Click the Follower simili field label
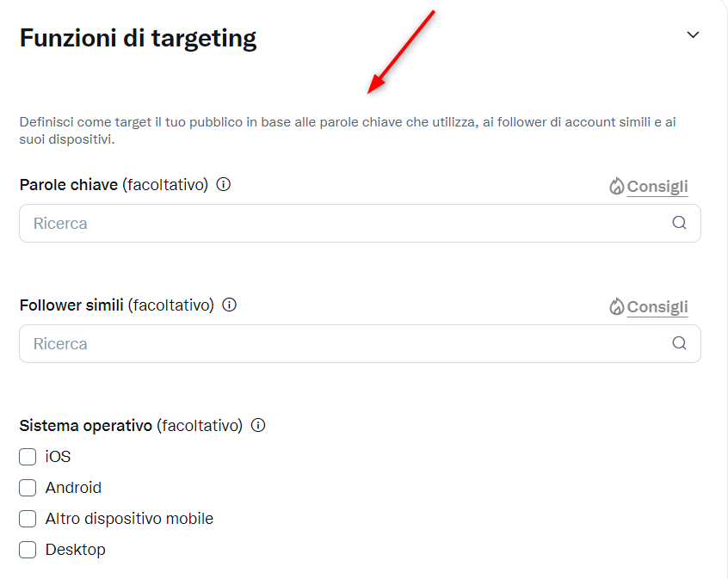The image size is (728, 579). 73,305
